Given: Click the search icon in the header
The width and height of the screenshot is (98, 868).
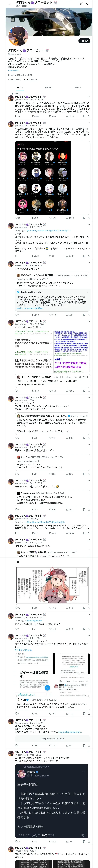Looking at the screenshot, I should click(x=88, y=4).
